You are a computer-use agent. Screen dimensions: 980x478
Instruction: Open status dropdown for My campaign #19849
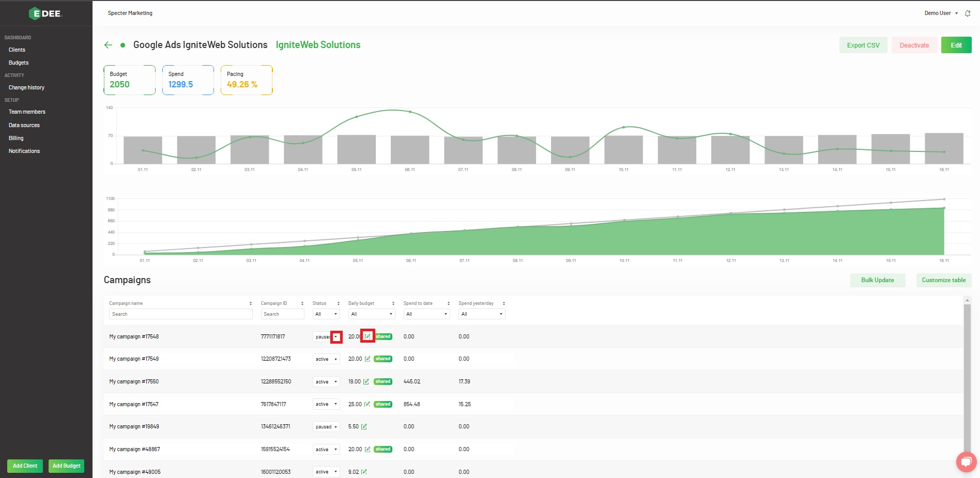pyautogui.click(x=326, y=427)
